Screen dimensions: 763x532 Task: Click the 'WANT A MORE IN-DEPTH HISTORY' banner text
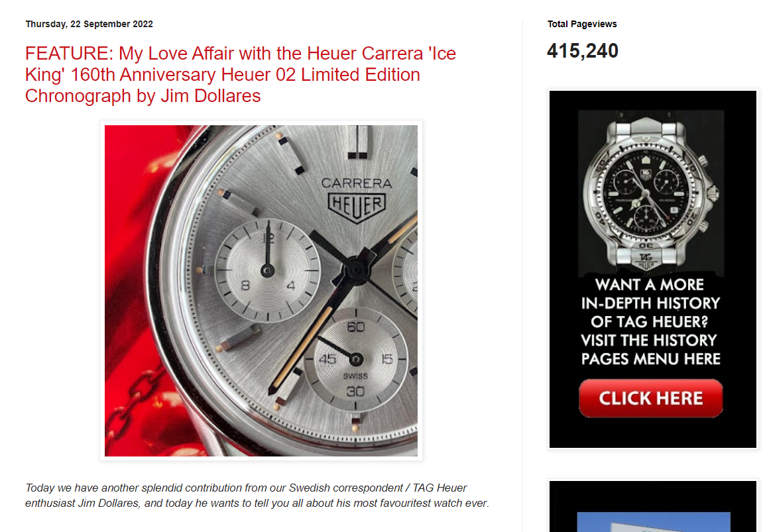point(650,293)
